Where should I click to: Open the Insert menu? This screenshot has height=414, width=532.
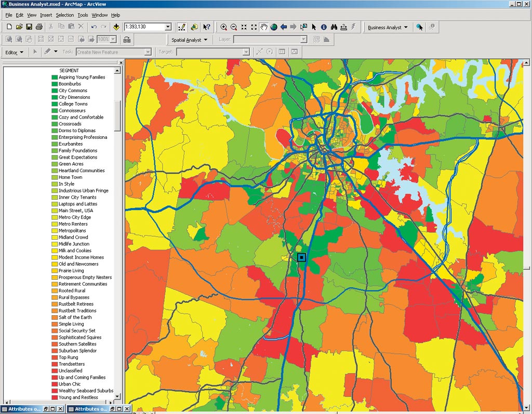pyautogui.click(x=46, y=15)
